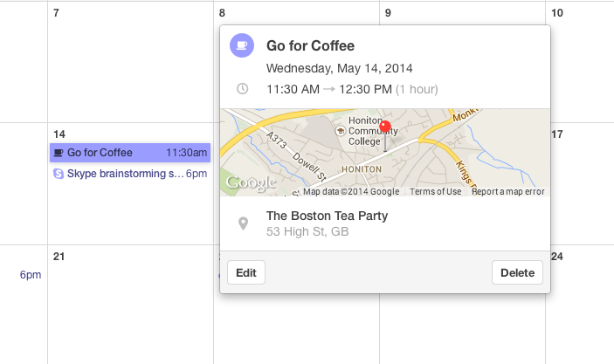Select the Go for Coffee 11:30am entry
Screen dimensions: 614x364
[130, 153]
